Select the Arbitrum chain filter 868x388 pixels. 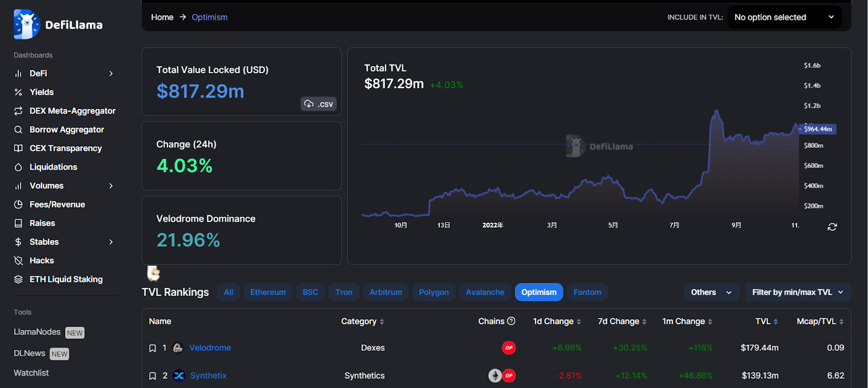(386, 292)
